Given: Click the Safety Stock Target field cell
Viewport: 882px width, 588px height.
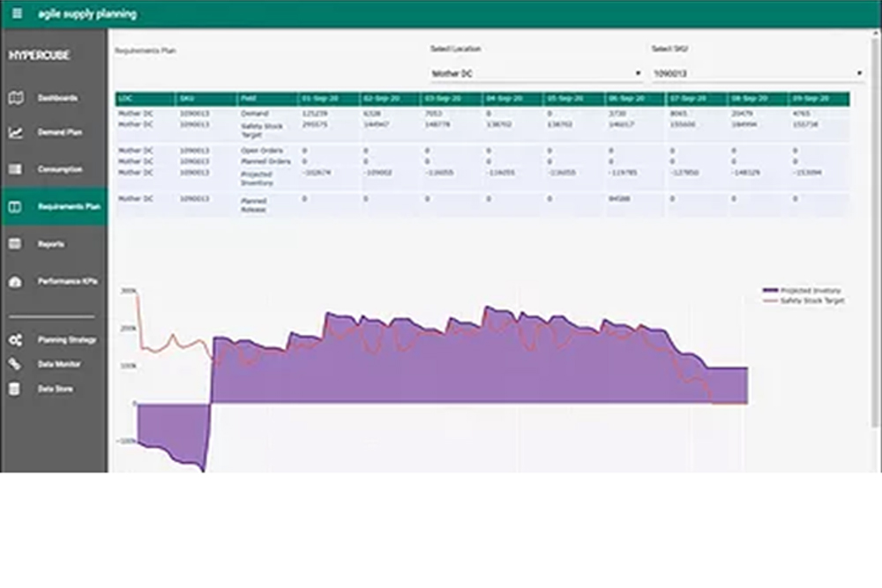Looking at the screenshot, I should pyautogui.click(x=262, y=130).
